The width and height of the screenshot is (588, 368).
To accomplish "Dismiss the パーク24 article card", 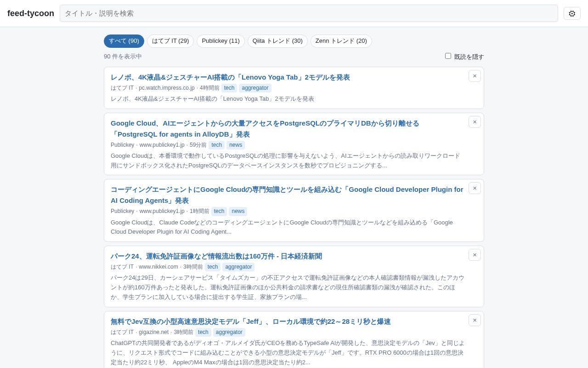I will (x=475, y=255).
